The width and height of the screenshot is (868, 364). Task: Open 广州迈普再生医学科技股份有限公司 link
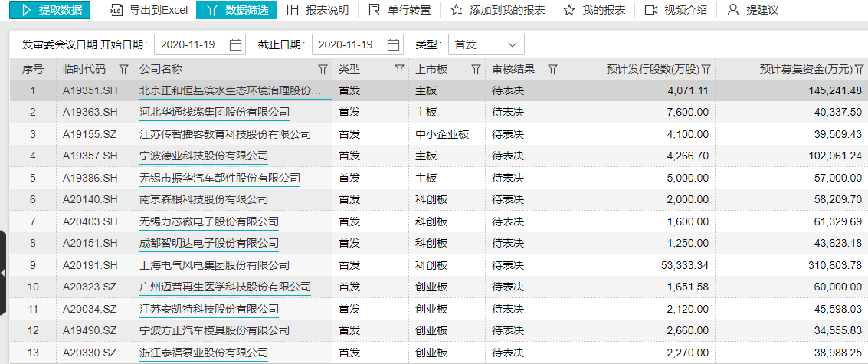tap(224, 287)
